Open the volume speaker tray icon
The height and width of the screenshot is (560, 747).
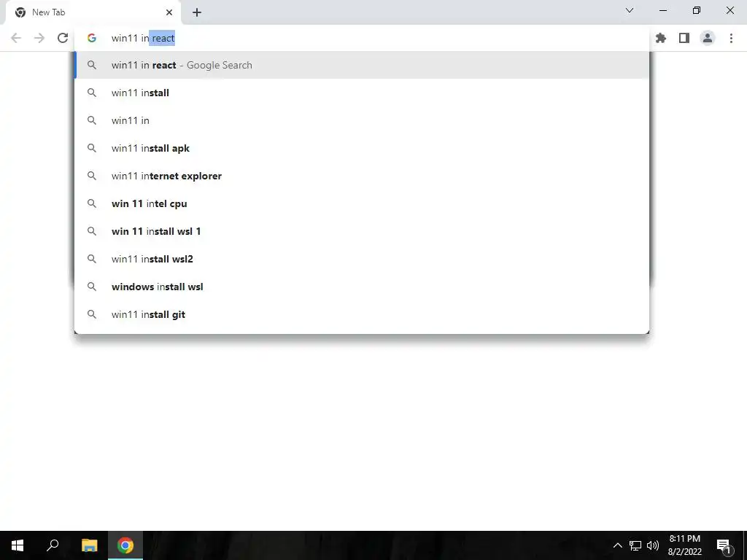(653, 545)
